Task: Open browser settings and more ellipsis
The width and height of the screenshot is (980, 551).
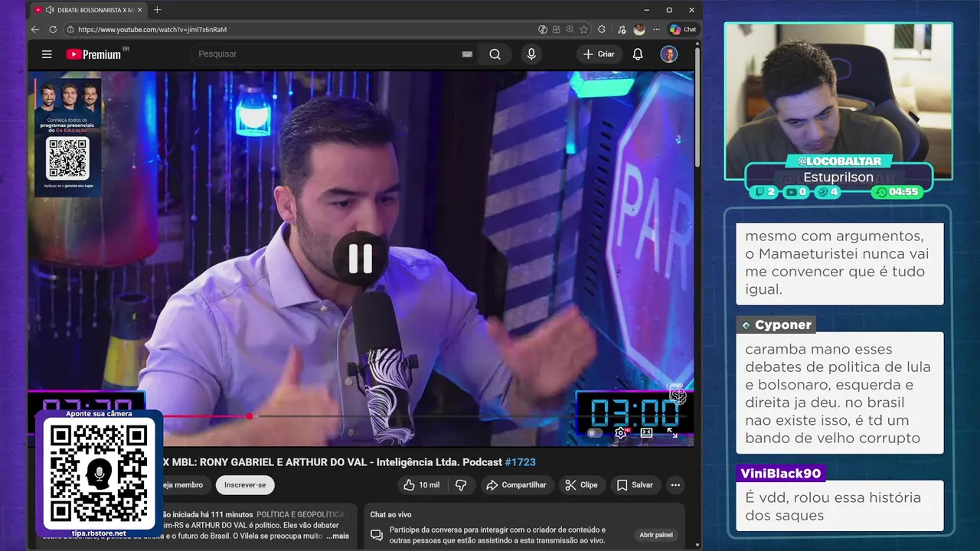Action: [x=656, y=29]
